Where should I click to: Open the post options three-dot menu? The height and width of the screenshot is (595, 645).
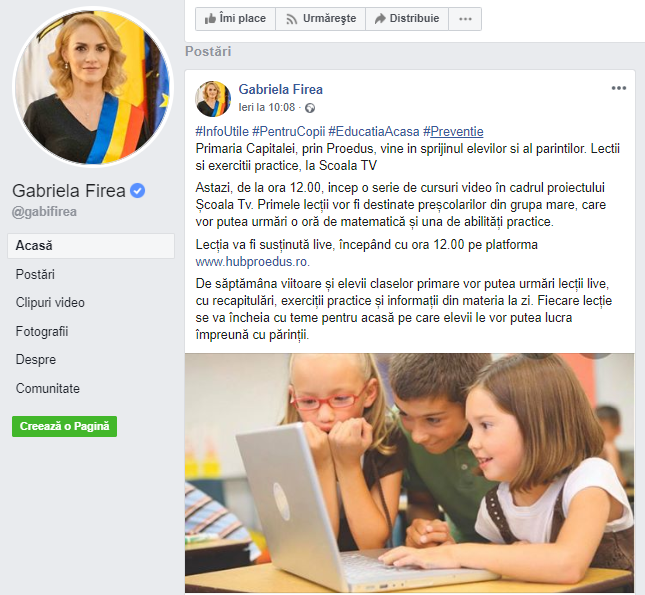tap(619, 88)
